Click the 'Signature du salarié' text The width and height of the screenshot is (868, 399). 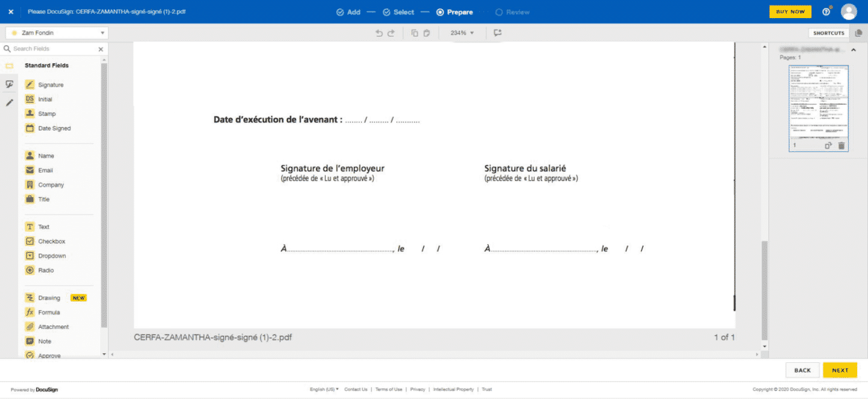click(525, 169)
